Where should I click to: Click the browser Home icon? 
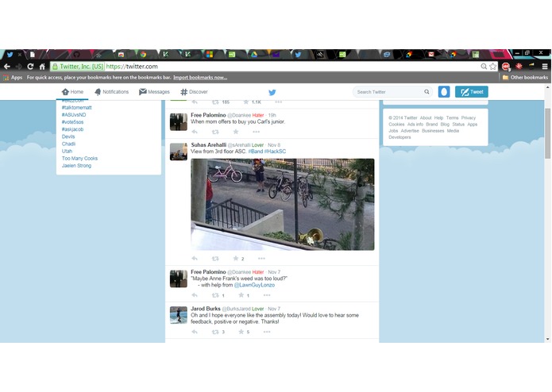[42, 67]
